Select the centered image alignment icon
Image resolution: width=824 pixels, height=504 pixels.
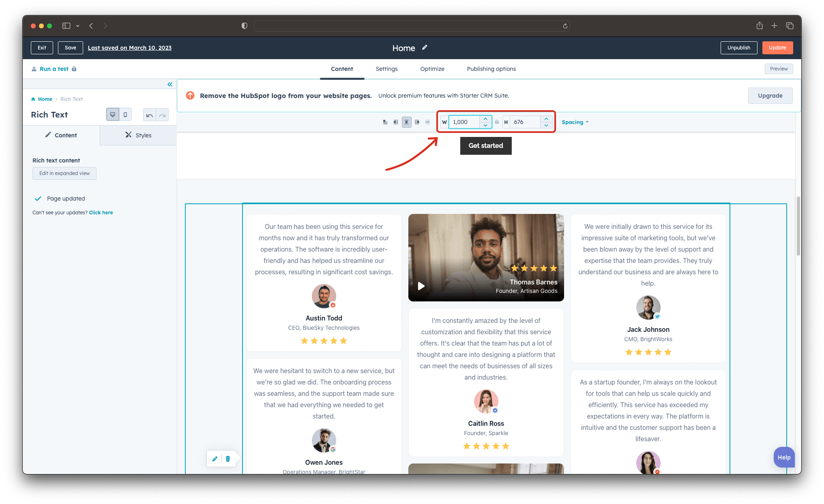point(406,122)
